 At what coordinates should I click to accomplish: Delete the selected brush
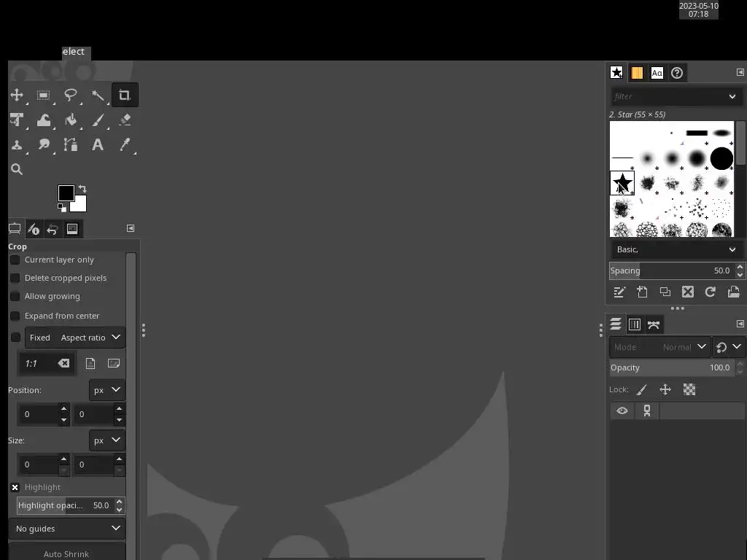coord(687,292)
